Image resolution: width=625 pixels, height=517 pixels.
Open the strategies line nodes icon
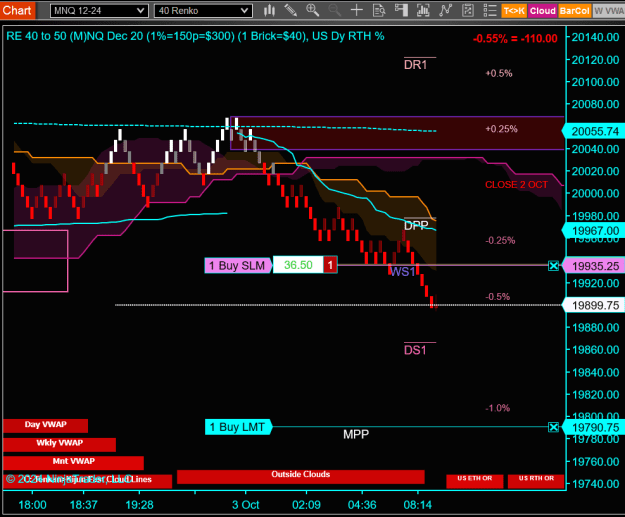click(445, 10)
